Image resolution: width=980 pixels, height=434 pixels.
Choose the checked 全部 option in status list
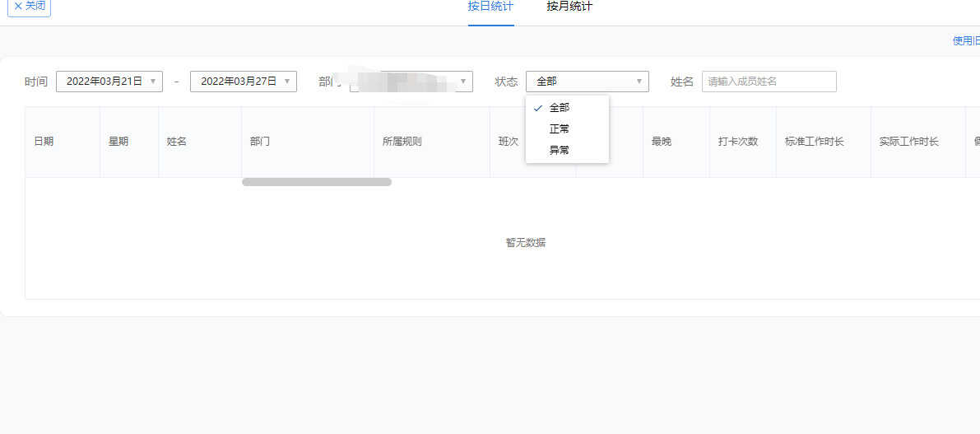(x=567, y=108)
